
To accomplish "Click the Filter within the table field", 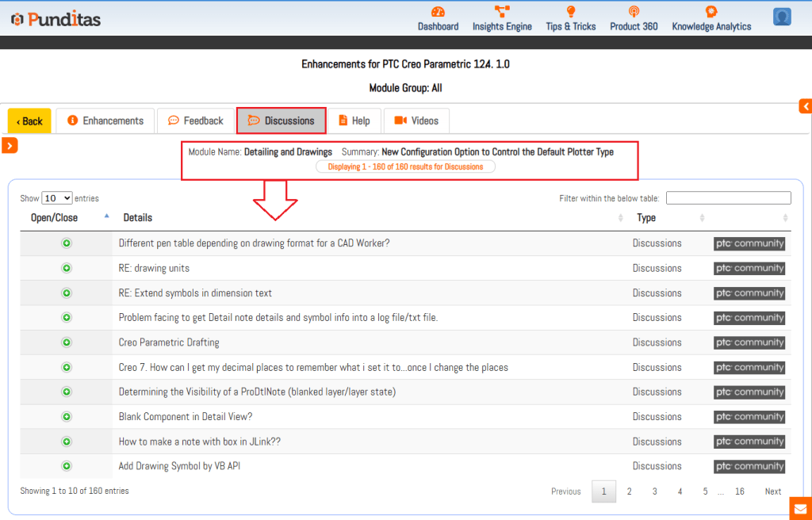I will click(728, 198).
